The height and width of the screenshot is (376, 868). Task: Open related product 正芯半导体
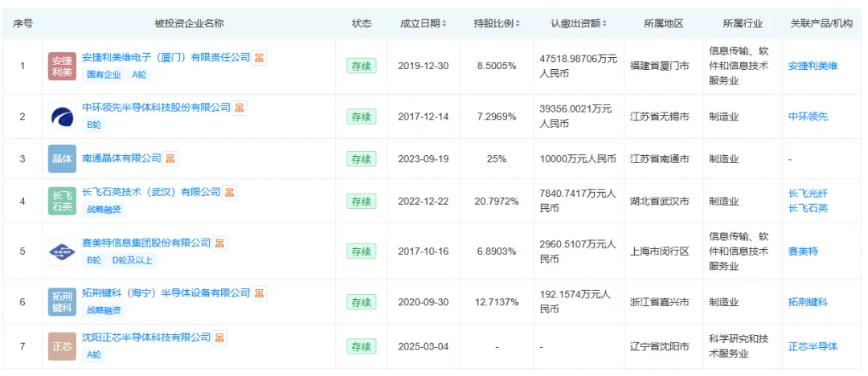pyautogui.click(x=813, y=346)
